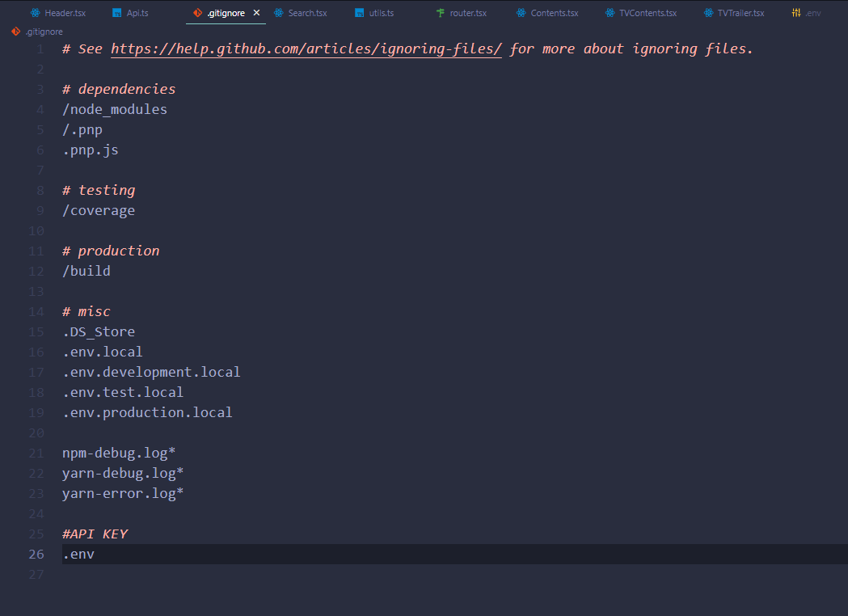Click the React icon on TVTrailer.tsx tab
The image size is (848, 616).
708,13
